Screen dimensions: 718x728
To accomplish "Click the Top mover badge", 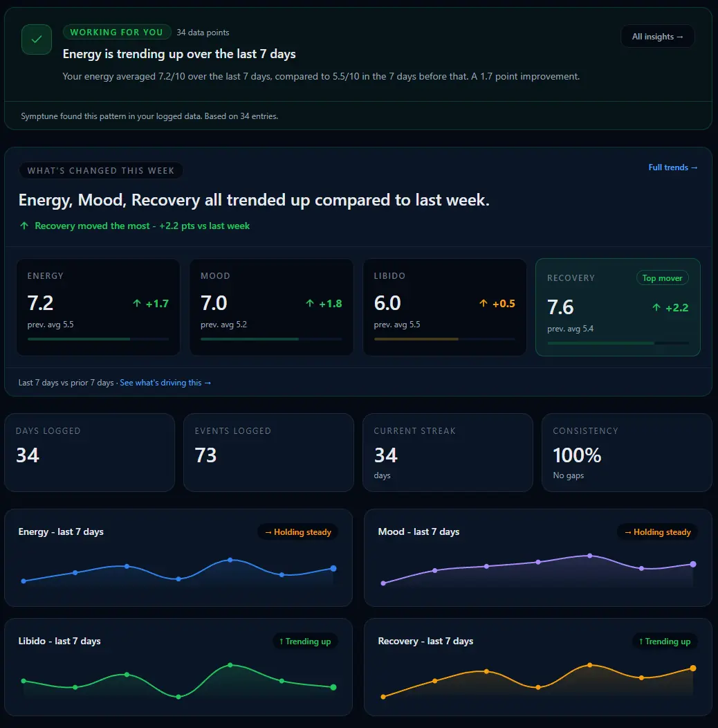I will [x=662, y=277].
